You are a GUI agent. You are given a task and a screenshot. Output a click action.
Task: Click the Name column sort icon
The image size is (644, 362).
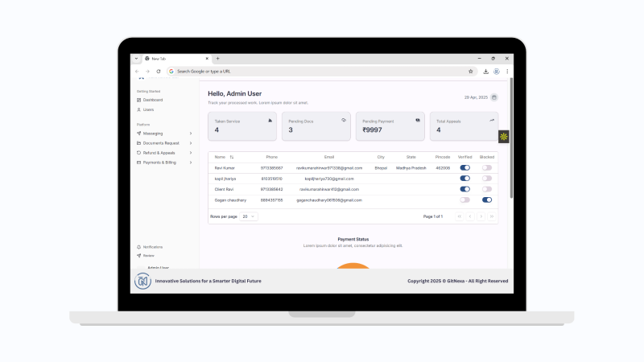[x=232, y=157]
